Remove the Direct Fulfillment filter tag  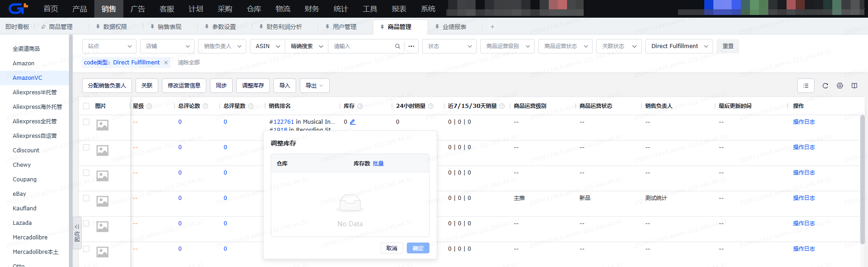tap(166, 63)
